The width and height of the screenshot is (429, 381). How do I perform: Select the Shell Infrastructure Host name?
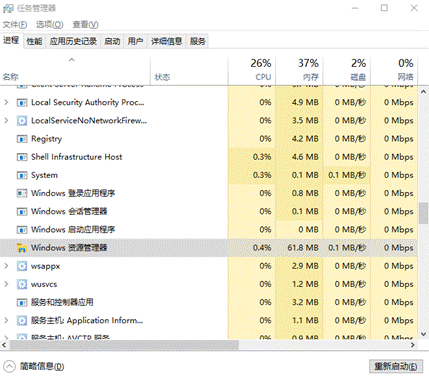tap(77, 157)
